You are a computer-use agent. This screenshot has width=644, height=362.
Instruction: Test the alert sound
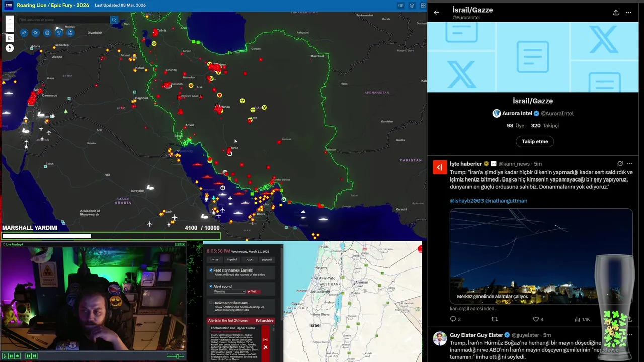pyautogui.click(x=254, y=291)
